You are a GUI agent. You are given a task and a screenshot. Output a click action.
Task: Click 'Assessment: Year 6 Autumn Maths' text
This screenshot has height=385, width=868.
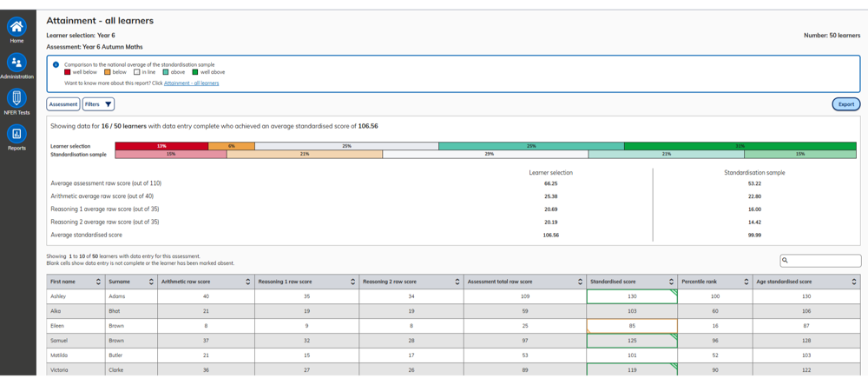point(95,47)
